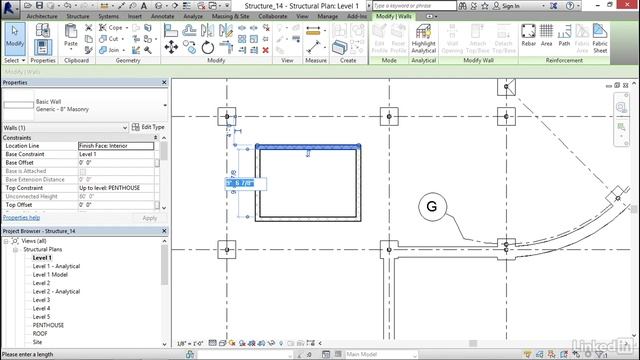The image size is (640, 360).
Task: Open the Collaborate ribbon tab
Action: click(273, 16)
